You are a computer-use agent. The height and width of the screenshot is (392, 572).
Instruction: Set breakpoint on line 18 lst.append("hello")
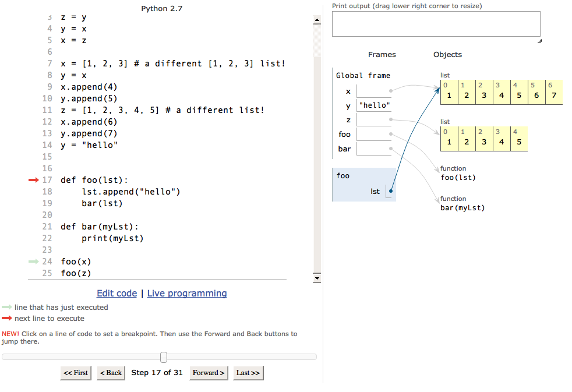pyautogui.click(x=131, y=192)
